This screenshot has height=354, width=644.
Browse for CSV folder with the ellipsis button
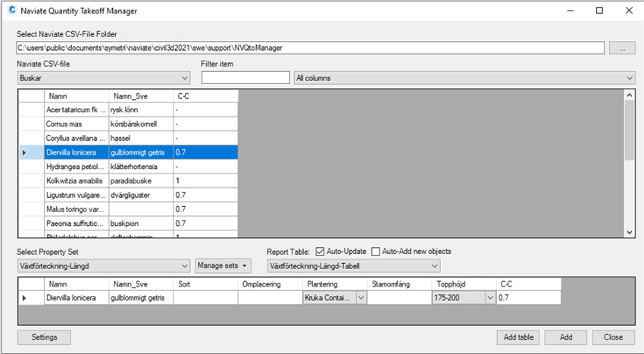coord(622,48)
